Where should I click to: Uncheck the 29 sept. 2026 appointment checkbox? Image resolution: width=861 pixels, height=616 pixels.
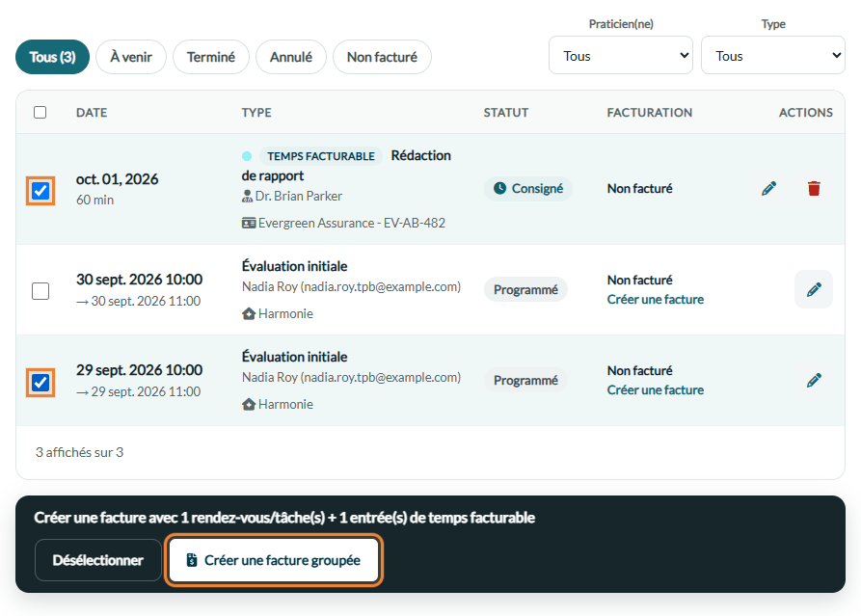click(x=40, y=383)
